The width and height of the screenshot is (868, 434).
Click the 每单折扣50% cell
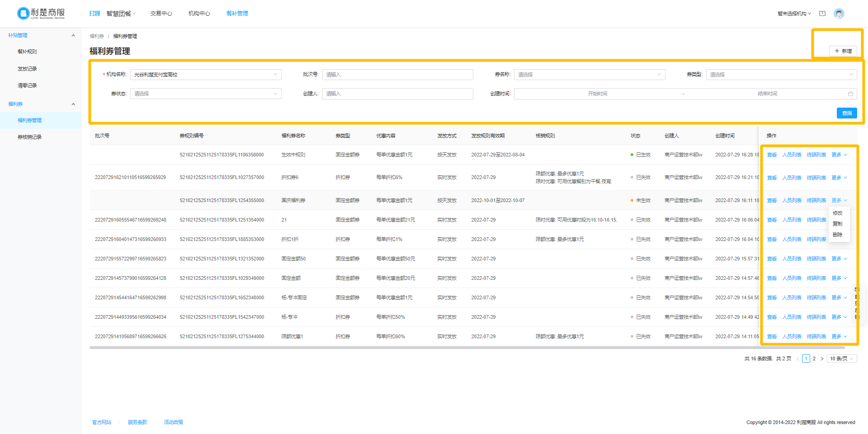point(391,317)
